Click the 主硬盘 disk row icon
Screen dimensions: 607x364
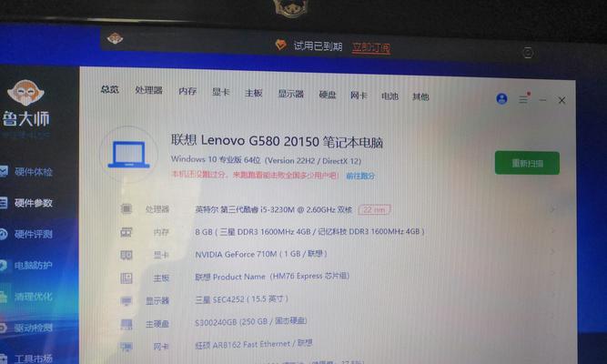point(126,324)
